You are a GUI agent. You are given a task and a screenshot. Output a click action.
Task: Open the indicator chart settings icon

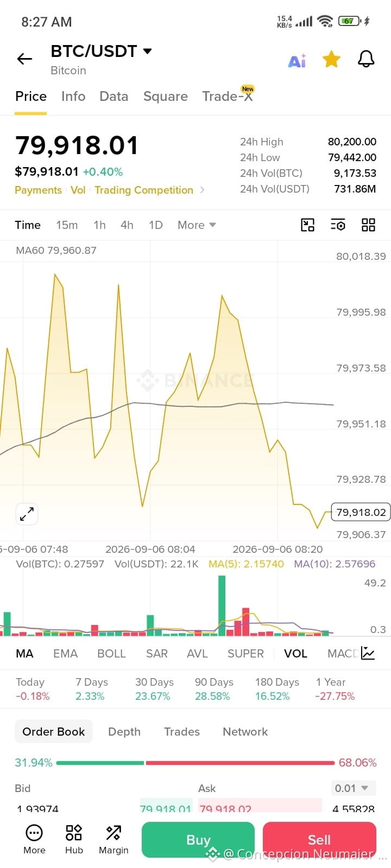(x=368, y=653)
